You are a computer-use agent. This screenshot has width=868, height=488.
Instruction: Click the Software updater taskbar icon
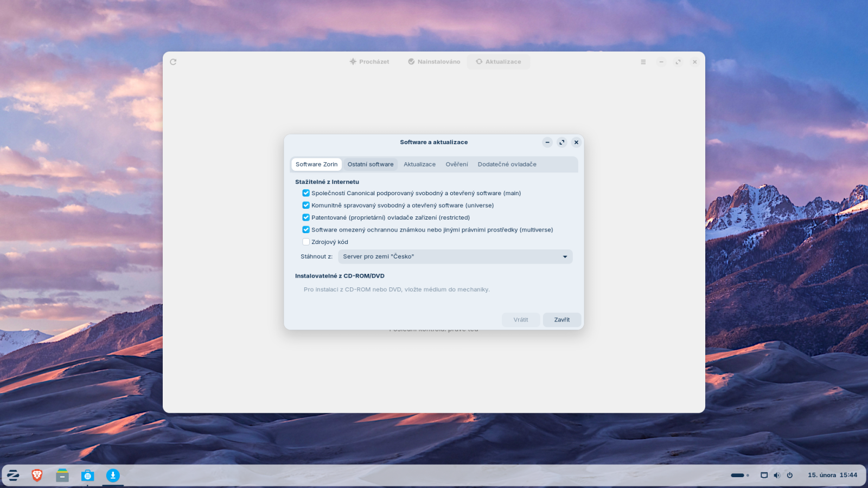click(113, 476)
